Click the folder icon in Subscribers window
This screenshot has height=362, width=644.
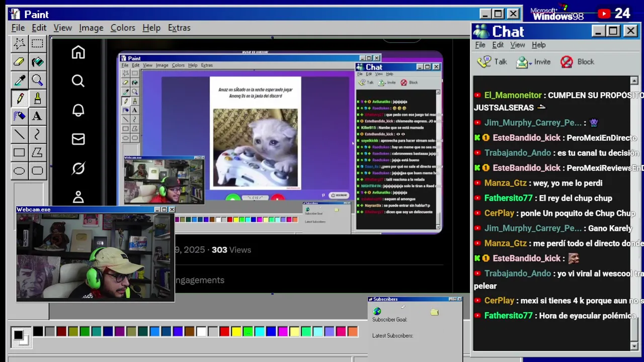pyautogui.click(x=435, y=312)
